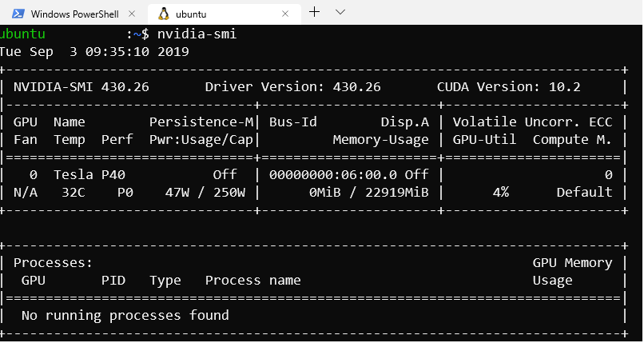The height and width of the screenshot is (343, 644).
Task: Click the timestamp line Tue Sep 3
Action: point(94,51)
